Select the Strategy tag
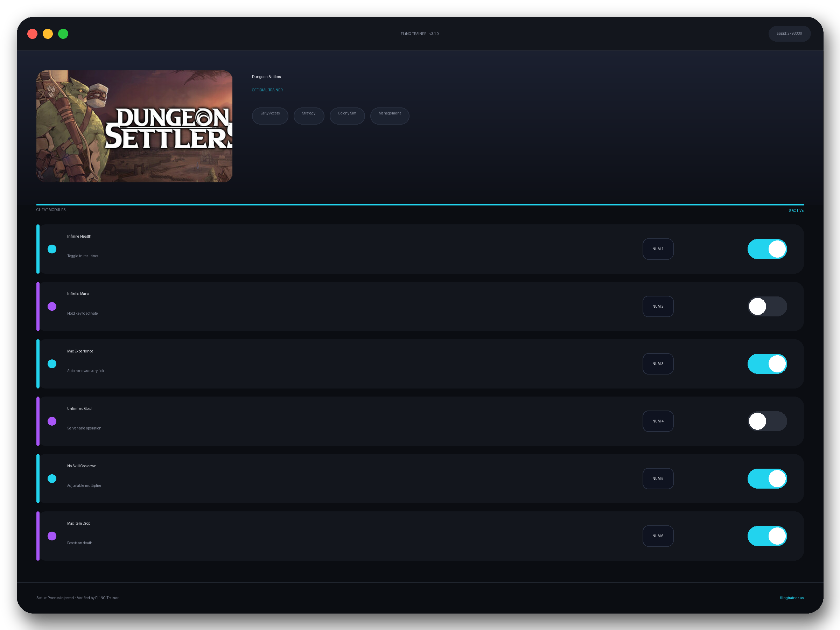840x630 pixels. [x=309, y=116]
